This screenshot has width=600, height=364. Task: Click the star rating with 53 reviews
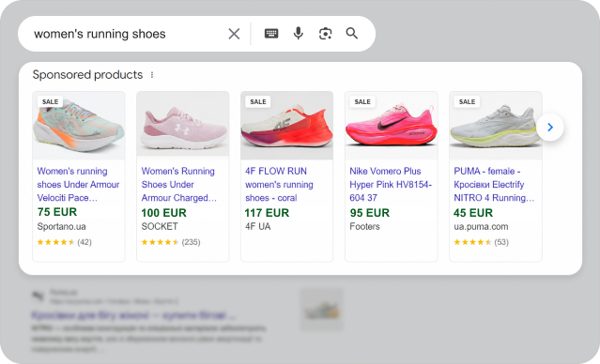point(481,242)
